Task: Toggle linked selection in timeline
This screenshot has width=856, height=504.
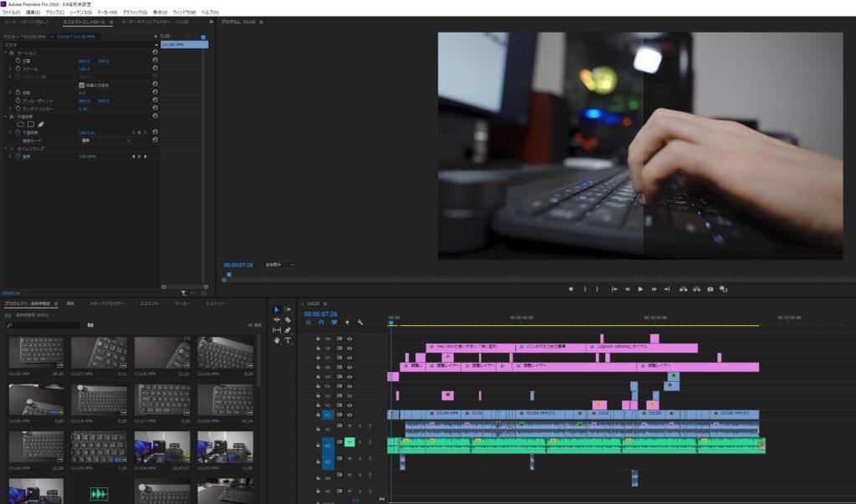Action: click(334, 323)
